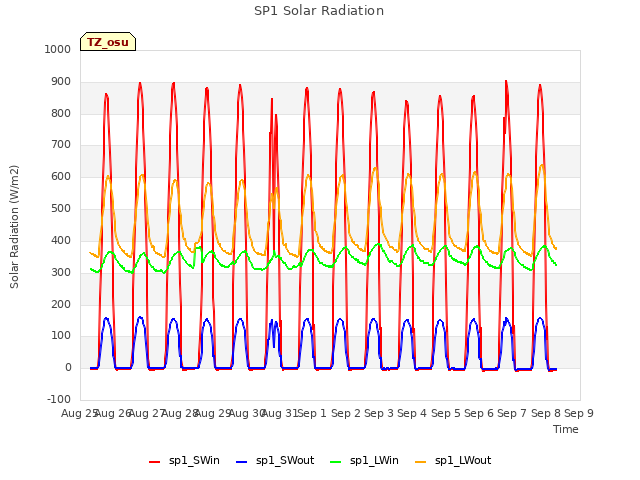Click the Sep 7 x-axis label
The height and width of the screenshot is (480, 640).
(512, 413)
